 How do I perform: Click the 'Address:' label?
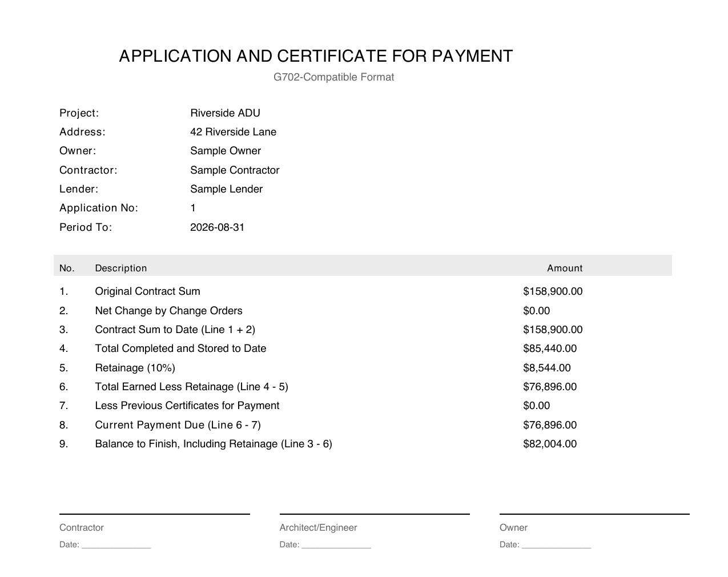click(82, 132)
